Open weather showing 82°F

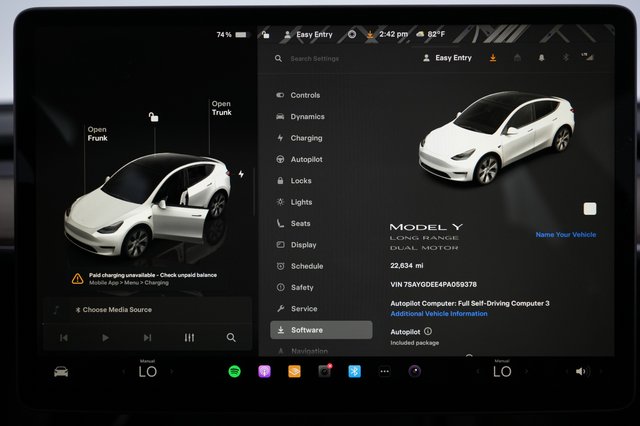point(431,34)
